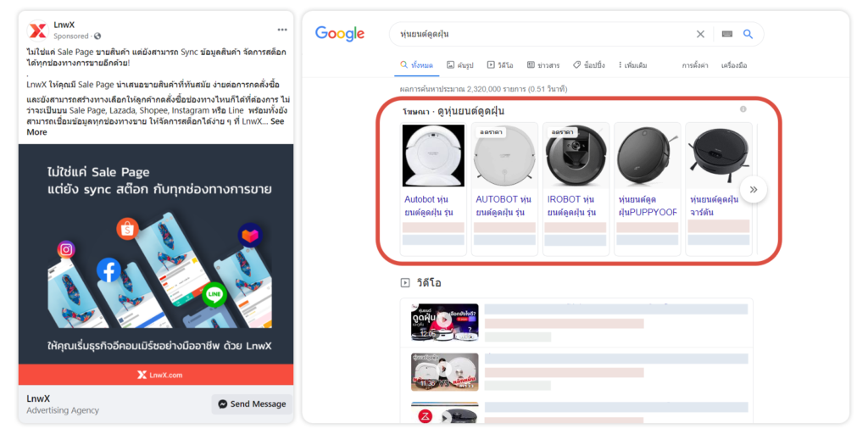
Task: Open the เครื่องมือ tools link
Action: [x=734, y=65]
